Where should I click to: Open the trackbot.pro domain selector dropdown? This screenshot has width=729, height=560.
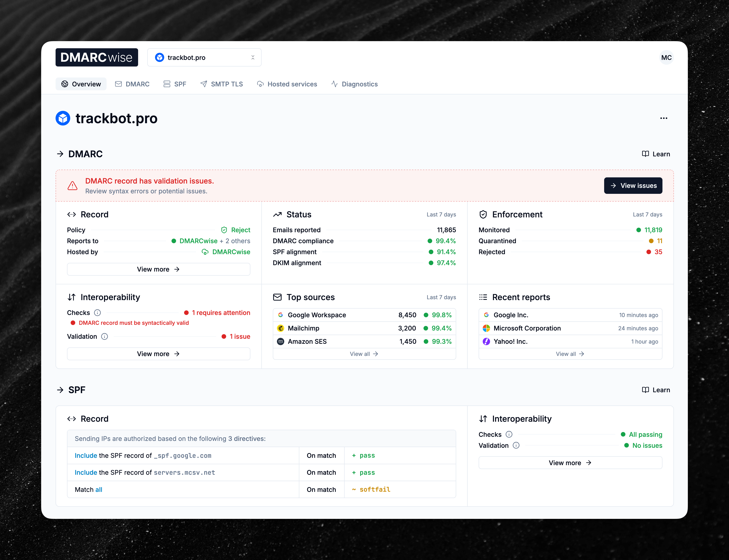click(204, 57)
